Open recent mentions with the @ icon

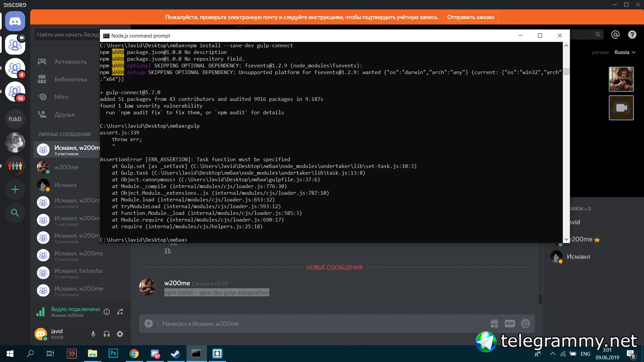615,35
